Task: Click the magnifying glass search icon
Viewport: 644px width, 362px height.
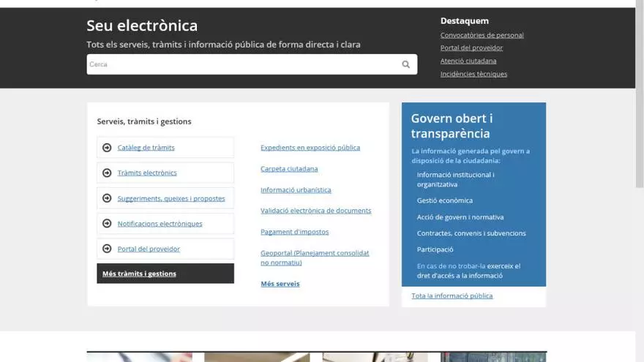Action: (405, 64)
